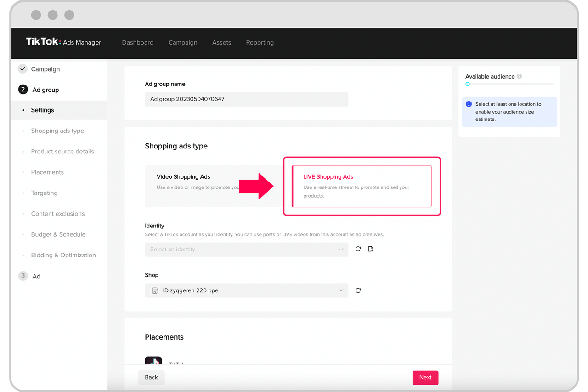Choose the Video Shopping Ads option

point(214,186)
